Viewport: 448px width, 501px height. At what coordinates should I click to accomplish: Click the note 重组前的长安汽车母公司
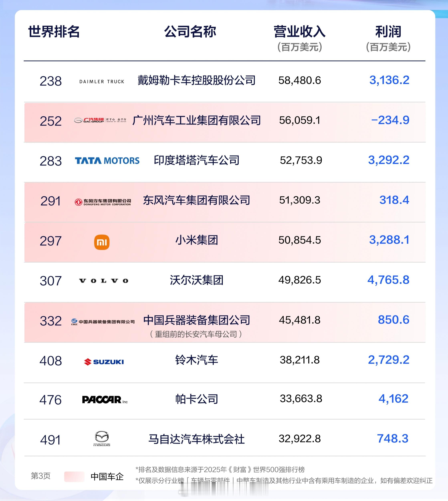[x=196, y=334]
